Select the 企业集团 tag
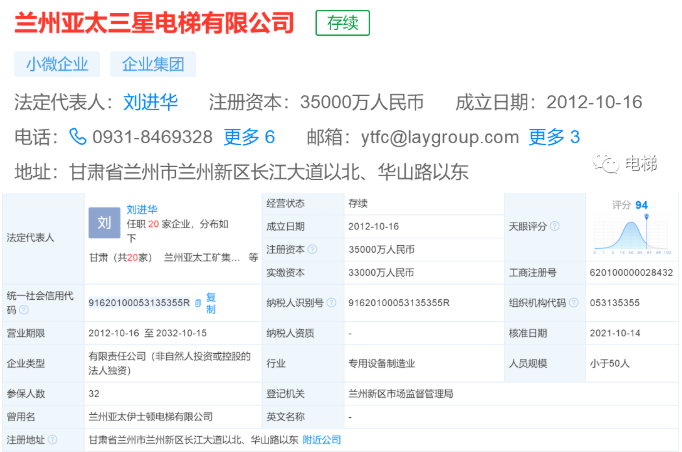682x452 pixels. point(152,65)
